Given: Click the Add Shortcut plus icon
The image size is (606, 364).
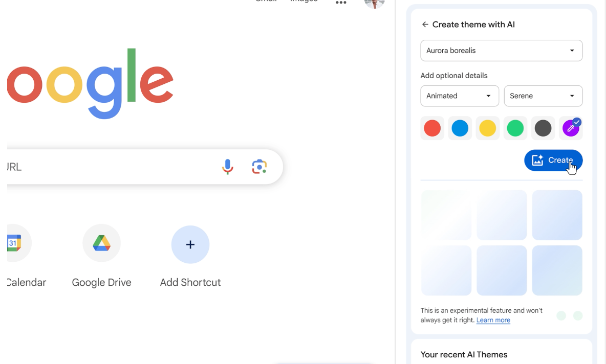Looking at the screenshot, I should [x=190, y=245].
